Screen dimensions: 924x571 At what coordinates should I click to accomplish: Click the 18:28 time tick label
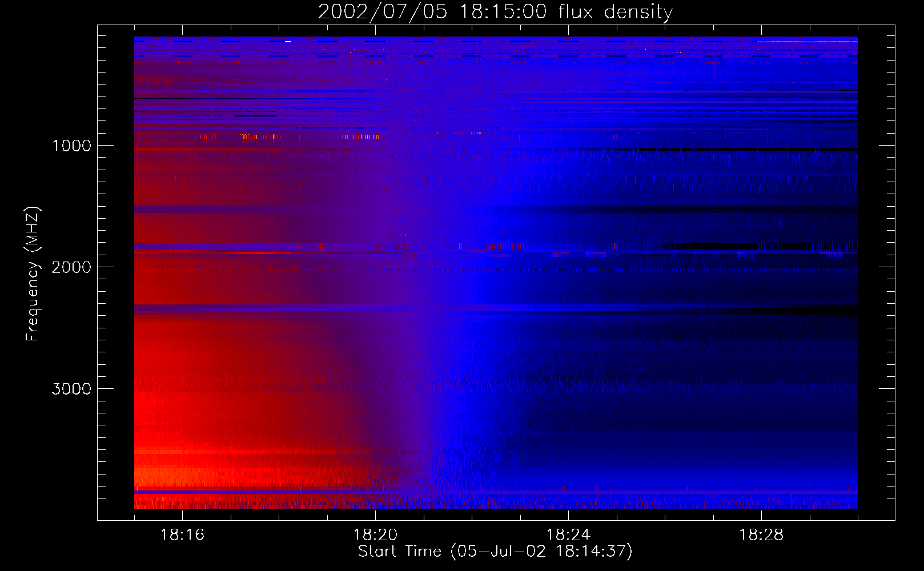coord(761,535)
